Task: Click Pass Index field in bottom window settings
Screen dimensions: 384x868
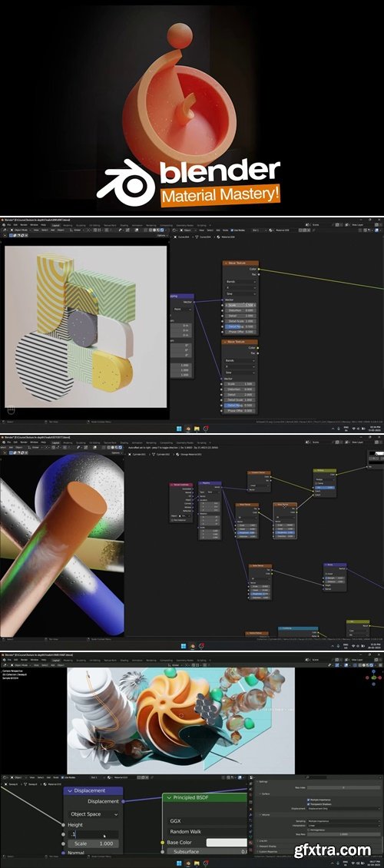Action: (343, 787)
